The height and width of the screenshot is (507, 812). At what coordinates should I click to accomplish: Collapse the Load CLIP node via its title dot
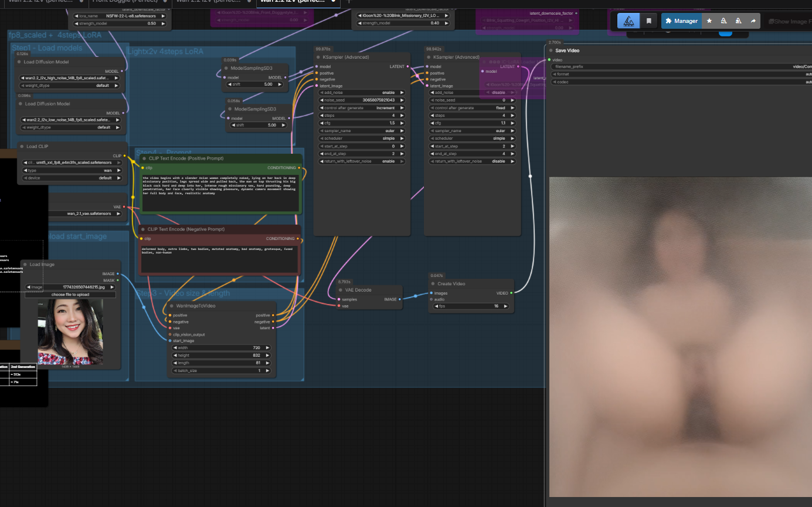pyautogui.click(x=21, y=147)
